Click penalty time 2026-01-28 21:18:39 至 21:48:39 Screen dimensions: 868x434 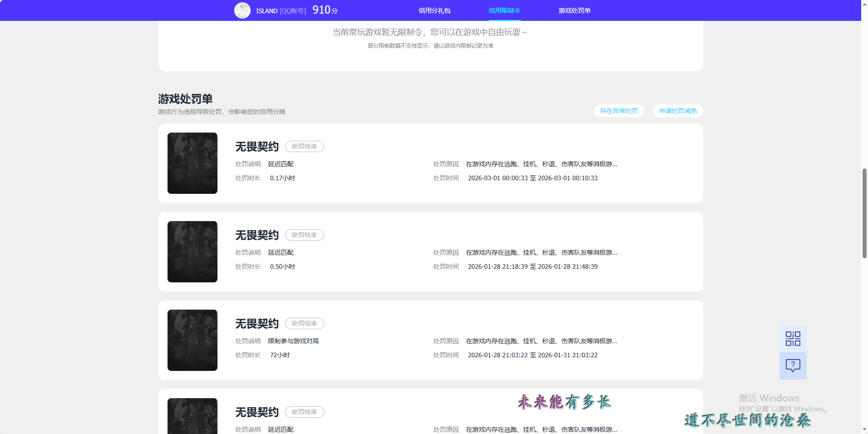(x=533, y=266)
